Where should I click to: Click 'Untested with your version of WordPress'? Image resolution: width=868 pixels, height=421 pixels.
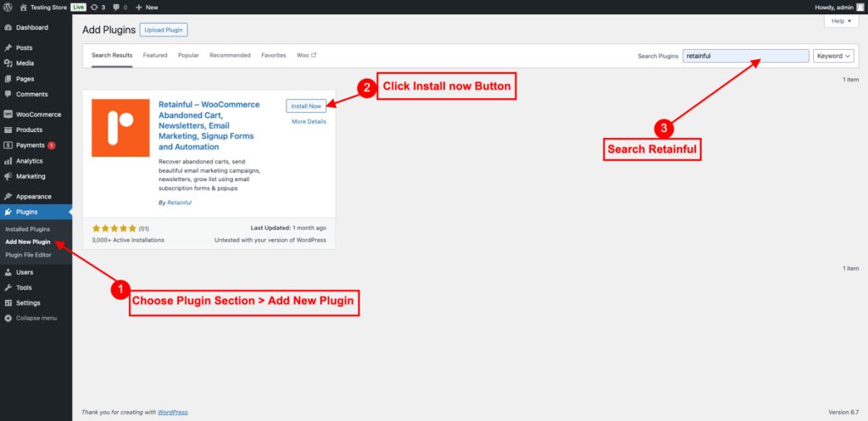point(270,240)
